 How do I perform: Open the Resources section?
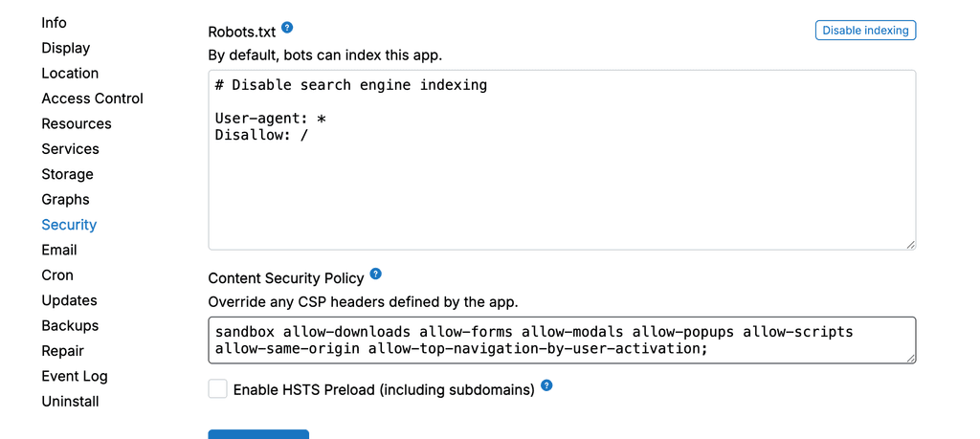coord(77,124)
